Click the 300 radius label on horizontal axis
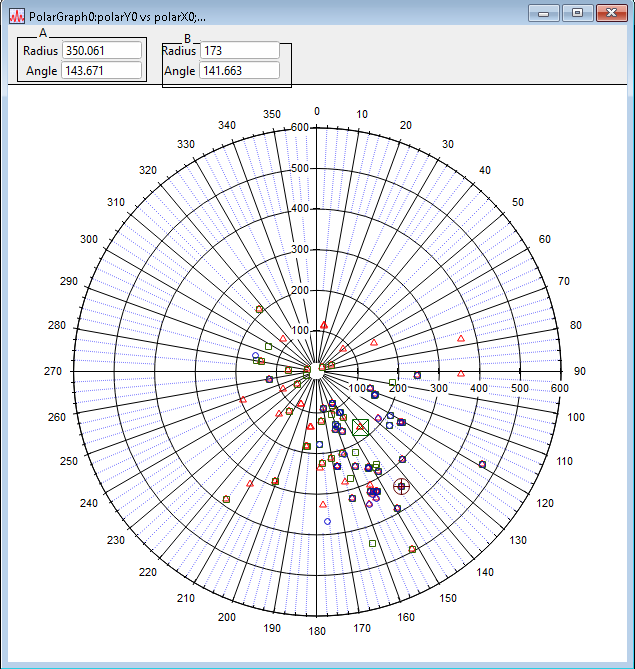Viewport: 635px width, 669px height. point(439,388)
